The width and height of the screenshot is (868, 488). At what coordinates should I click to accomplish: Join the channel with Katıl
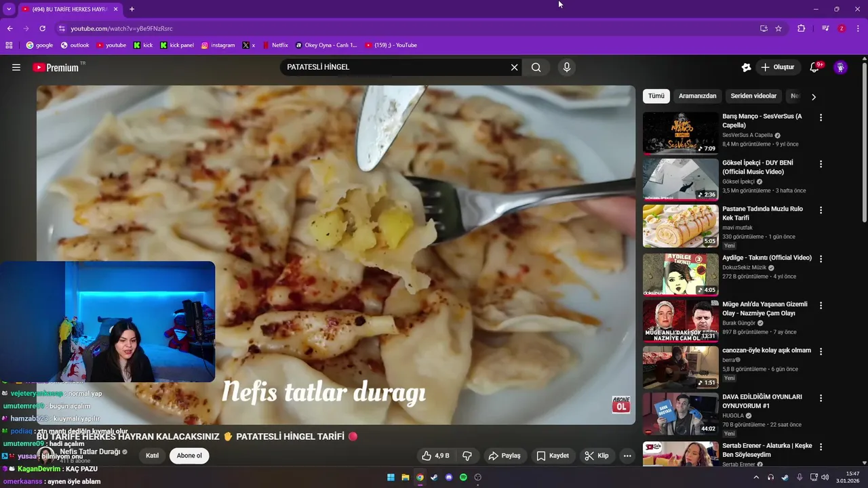(152, 455)
